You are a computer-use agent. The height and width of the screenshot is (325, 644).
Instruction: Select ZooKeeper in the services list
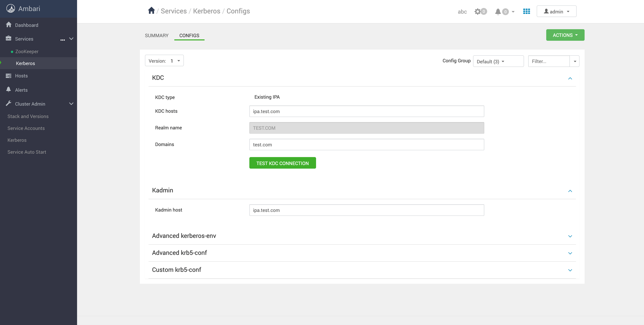click(27, 51)
